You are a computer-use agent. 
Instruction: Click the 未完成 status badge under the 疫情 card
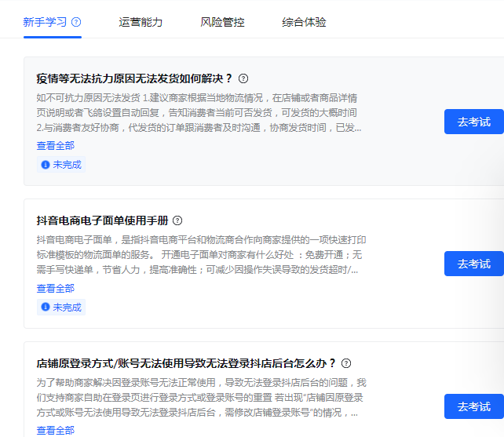pyautogui.click(x=61, y=165)
